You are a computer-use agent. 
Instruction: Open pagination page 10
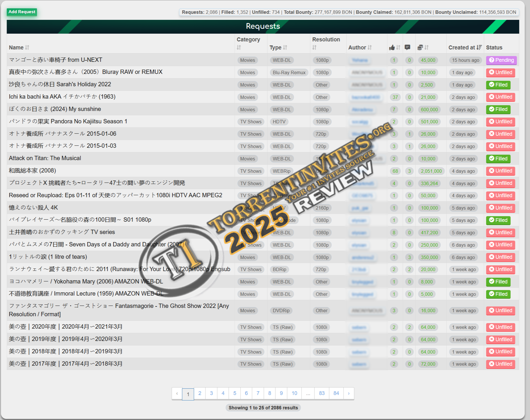[294, 393]
